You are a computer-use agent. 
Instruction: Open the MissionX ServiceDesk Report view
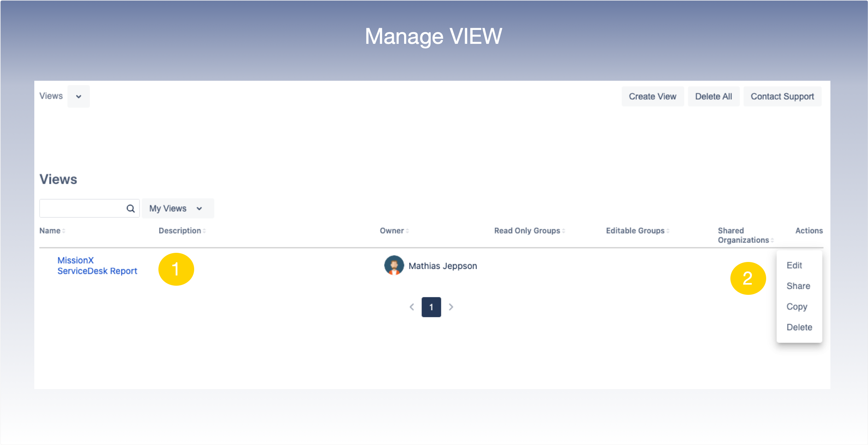(x=97, y=266)
